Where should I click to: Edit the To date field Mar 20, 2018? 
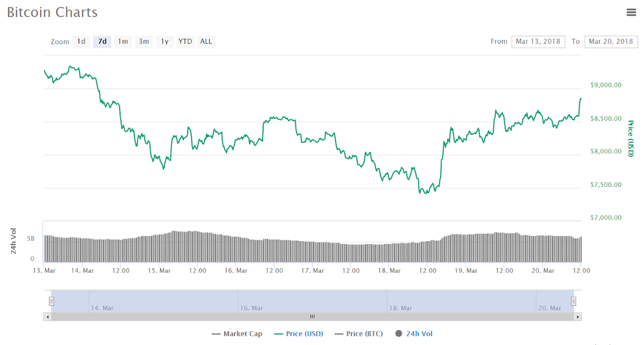click(611, 41)
